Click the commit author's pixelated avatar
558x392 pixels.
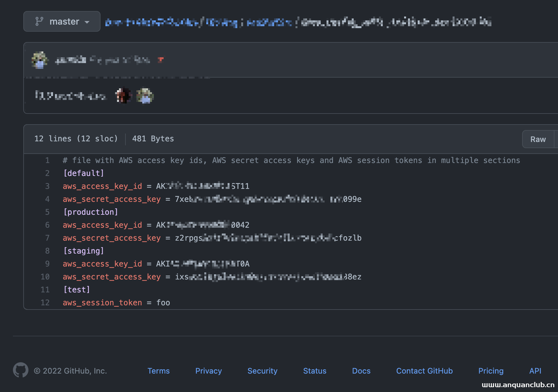tap(40, 60)
